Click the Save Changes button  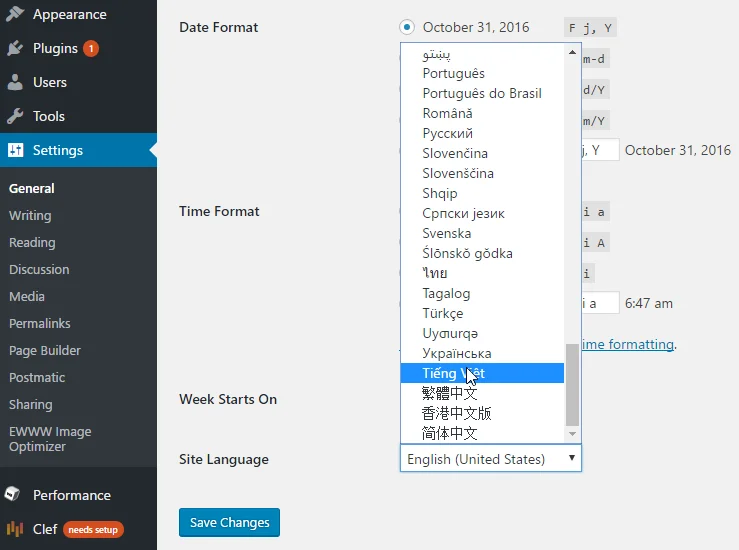point(229,522)
